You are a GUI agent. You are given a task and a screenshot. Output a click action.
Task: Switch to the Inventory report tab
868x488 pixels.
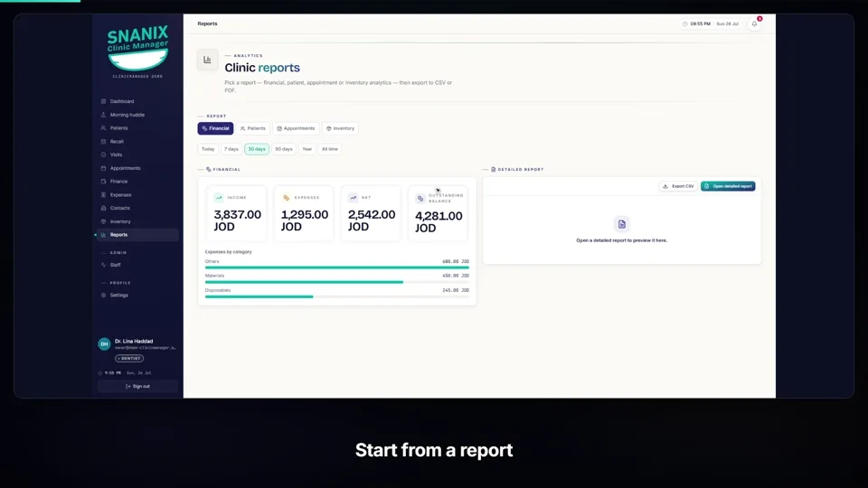tap(341, 128)
